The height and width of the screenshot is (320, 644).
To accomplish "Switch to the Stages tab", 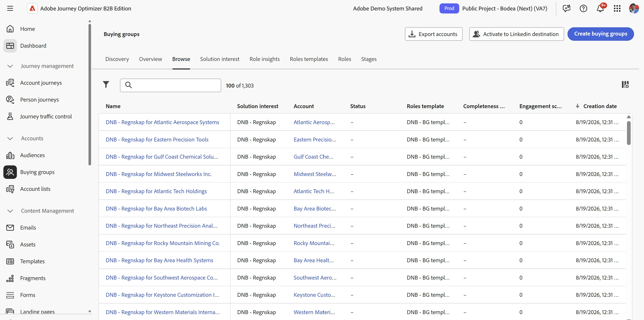I will tap(369, 59).
